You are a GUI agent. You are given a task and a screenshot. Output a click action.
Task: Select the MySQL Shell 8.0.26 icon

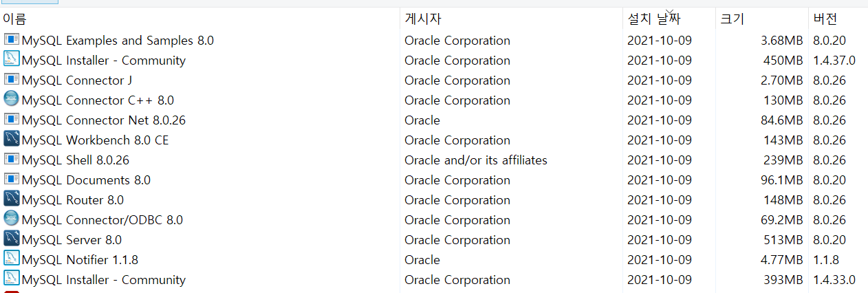click(12, 160)
